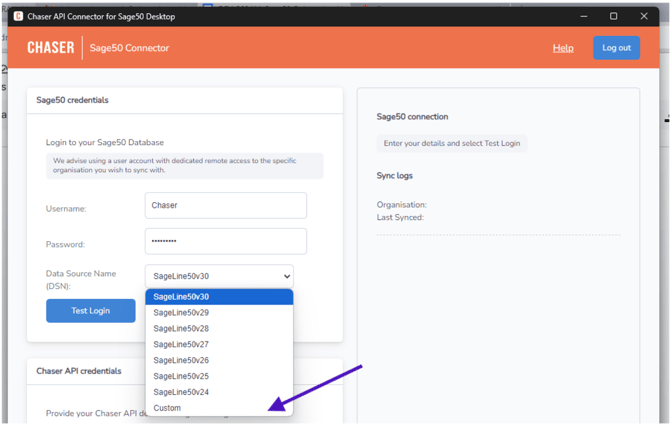
Task: Click the Username input field
Action: [x=225, y=206]
